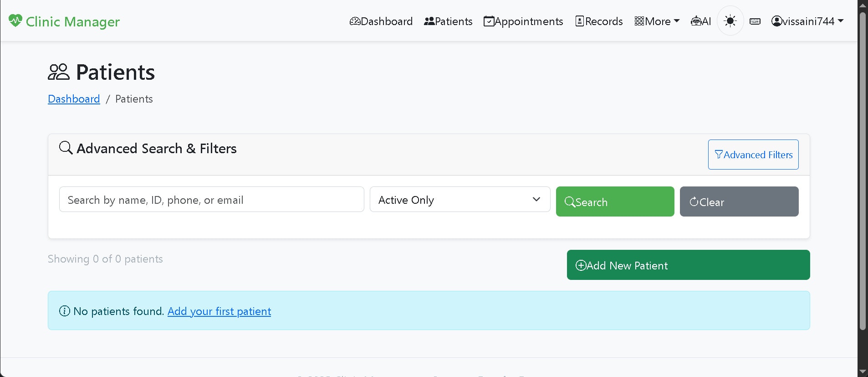Expand the More dropdown menu
The image size is (868, 377).
[657, 21]
